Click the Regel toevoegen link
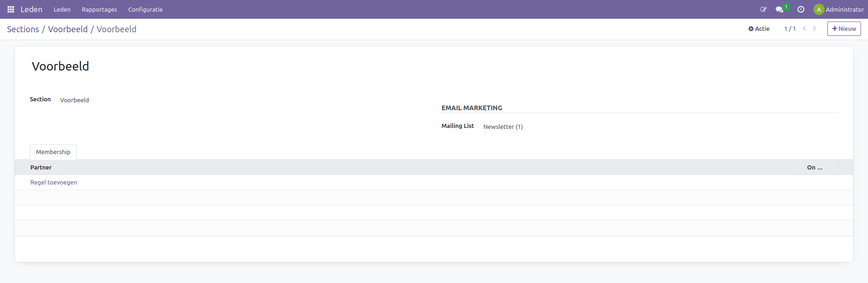 [x=54, y=183]
